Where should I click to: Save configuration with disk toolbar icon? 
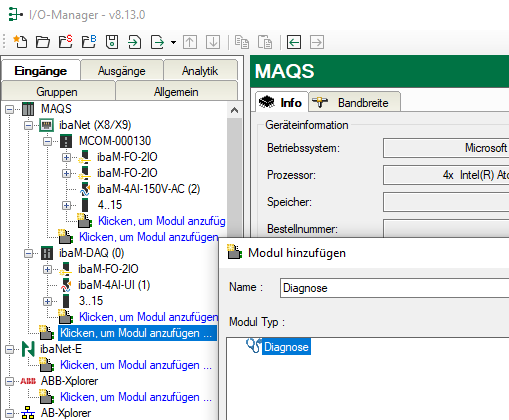[x=112, y=42]
